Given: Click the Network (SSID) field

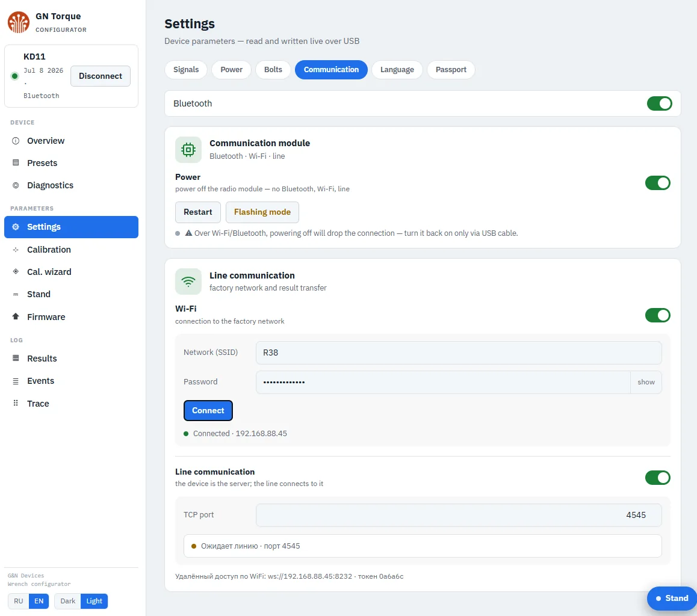Looking at the screenshot, I should 459,353.
